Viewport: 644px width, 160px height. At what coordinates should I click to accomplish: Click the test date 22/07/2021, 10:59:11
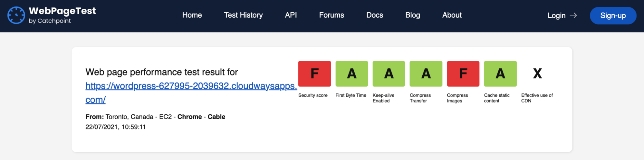coord(116,127)
